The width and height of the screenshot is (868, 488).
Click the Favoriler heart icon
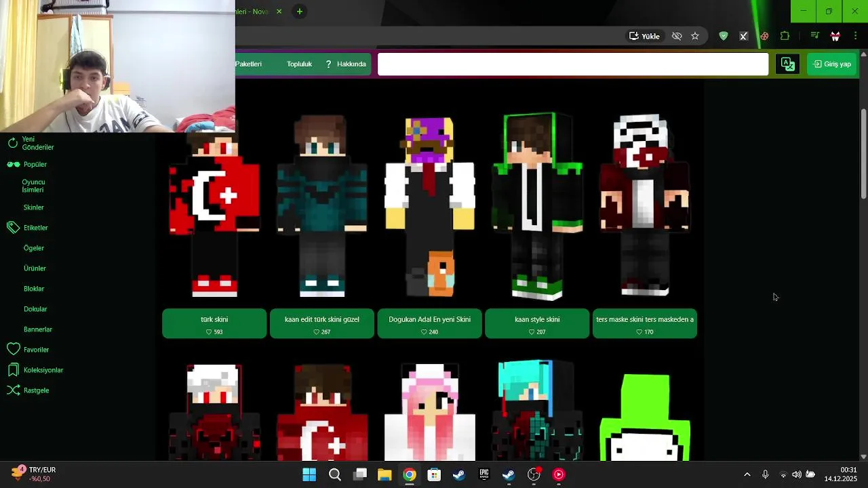click(x=13, y=350)
